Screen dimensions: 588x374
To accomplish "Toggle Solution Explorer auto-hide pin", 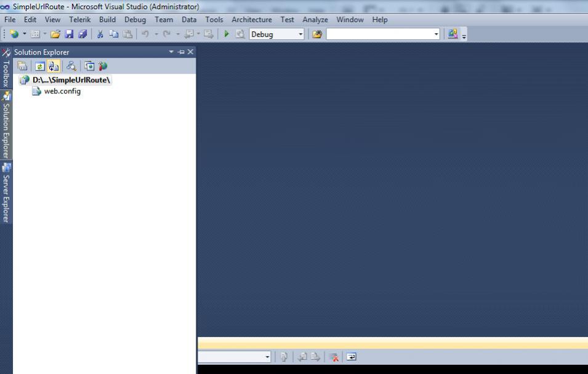I will [181, 52].
